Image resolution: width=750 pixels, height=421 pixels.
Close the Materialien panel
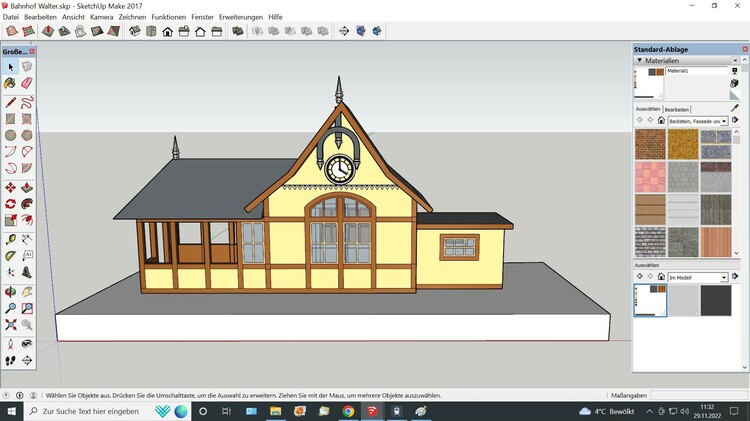pyautogui.click(x=735, y=60)
